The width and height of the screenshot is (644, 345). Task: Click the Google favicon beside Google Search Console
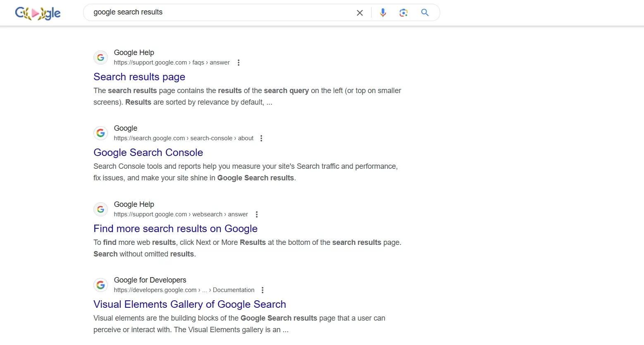click(x=100, y=133)
